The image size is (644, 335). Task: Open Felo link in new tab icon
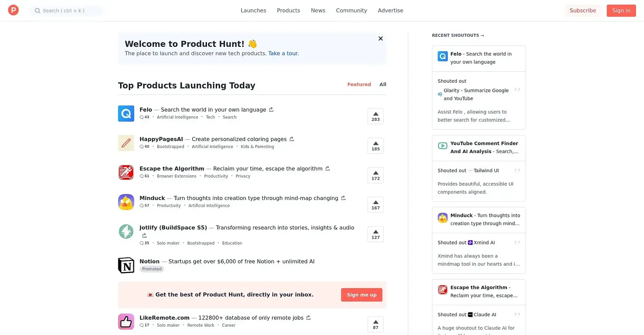[271, 109]
